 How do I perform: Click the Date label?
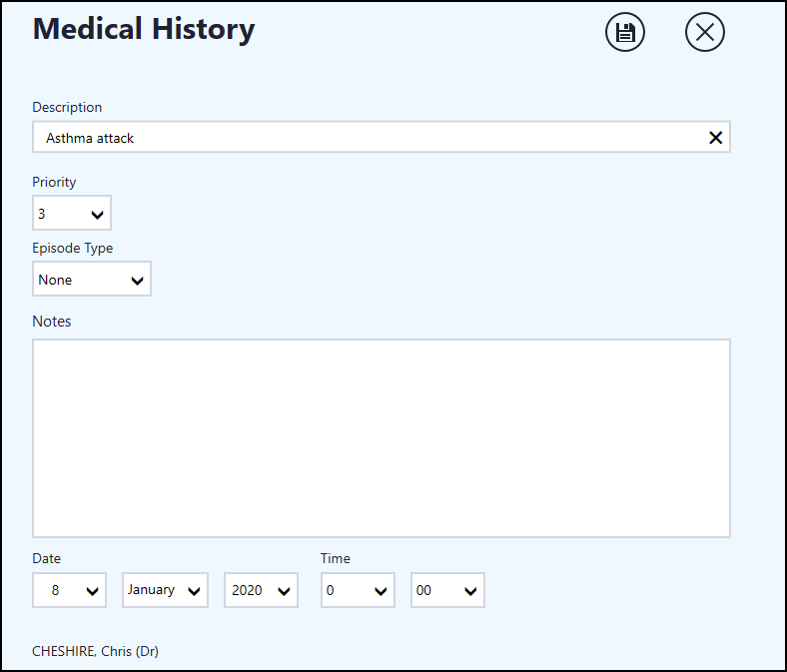(46, 559)
